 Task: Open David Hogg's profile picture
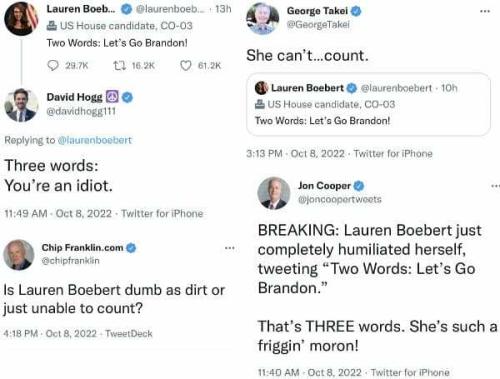tap(21, 105)
